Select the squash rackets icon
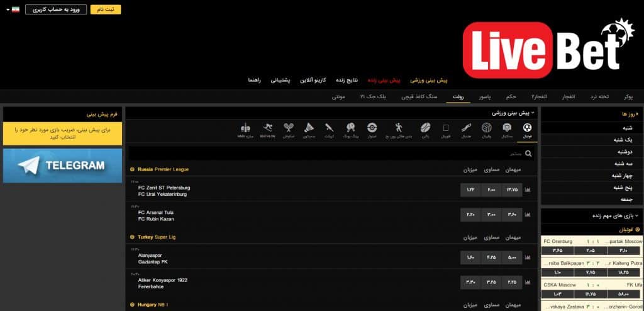The height and width of the screenshot is (311, 644). coord(288,128)
